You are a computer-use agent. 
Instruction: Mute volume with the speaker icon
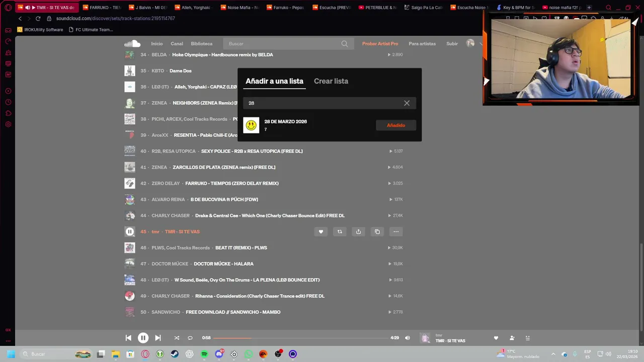tap(408, 338)
